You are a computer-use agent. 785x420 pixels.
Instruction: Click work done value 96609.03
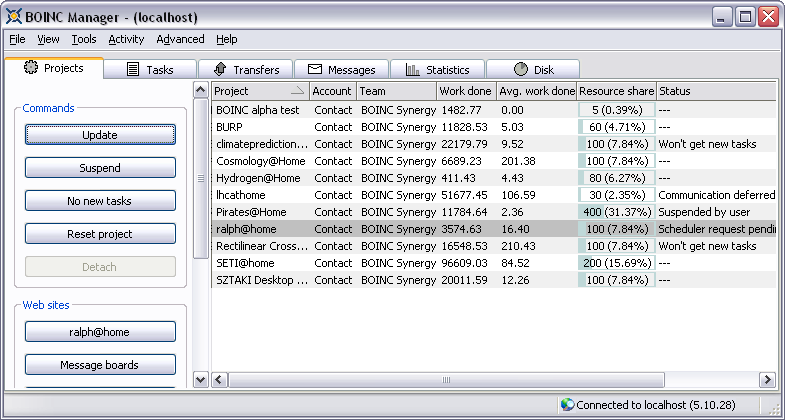point(464,263)
